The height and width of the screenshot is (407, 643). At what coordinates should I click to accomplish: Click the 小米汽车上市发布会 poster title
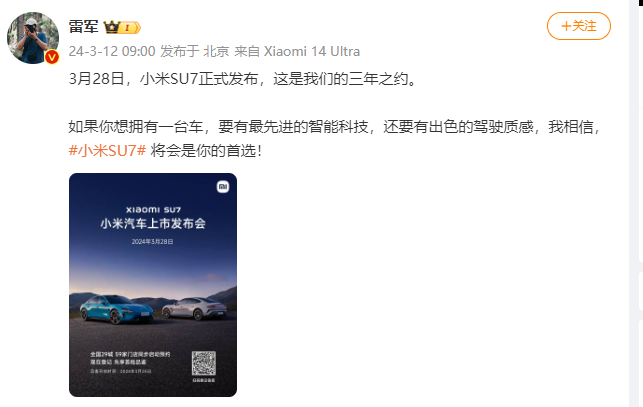coord(153,224)
